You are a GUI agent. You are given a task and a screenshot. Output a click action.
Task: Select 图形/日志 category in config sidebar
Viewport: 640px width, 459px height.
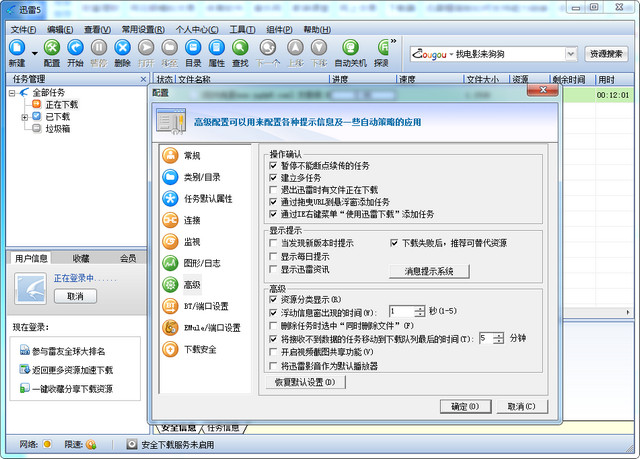click(x=191, y=263)
